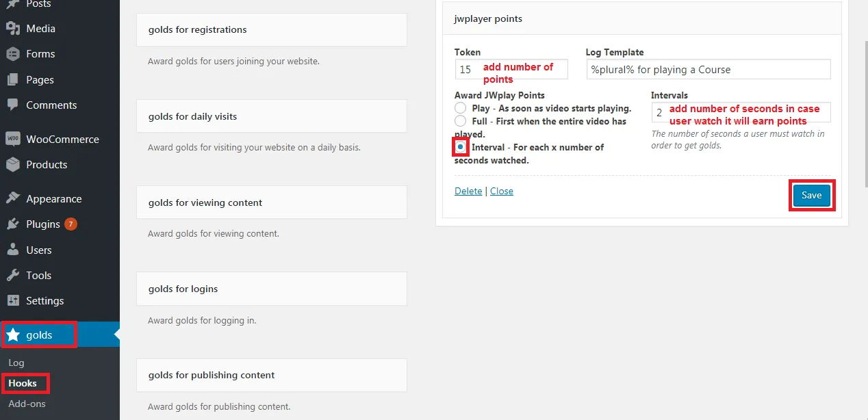Click the blue Save button
868x420 pixels.
(x=811, y=195)
